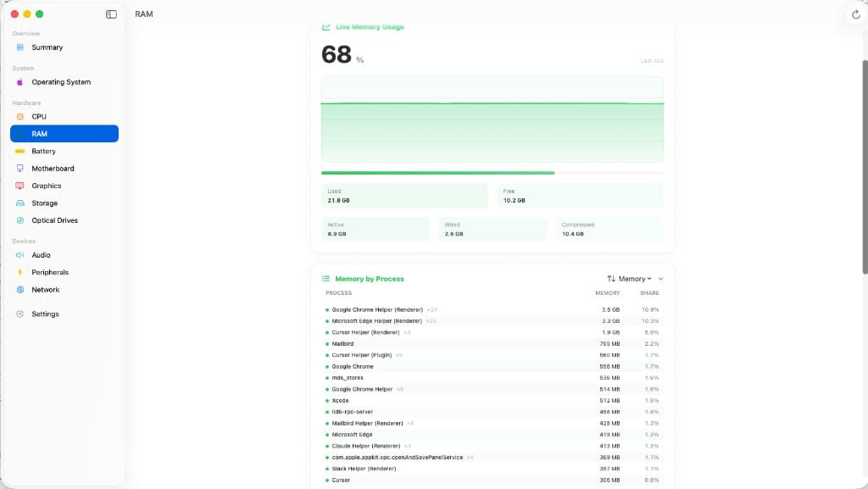The height and width of the screenshot is (489, 868).
Task: Select the lldb-rpc-server process row
Action: coord(492,412)
